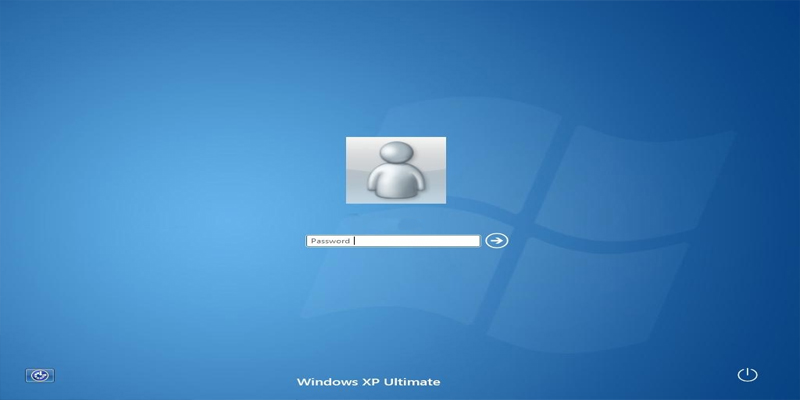Click the Password input field

click(393, 241)
